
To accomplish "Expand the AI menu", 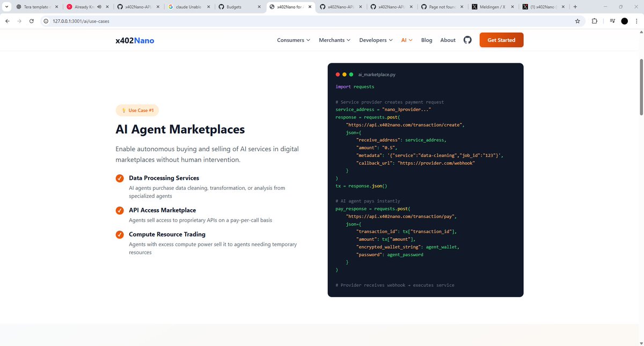I will 407,40.
